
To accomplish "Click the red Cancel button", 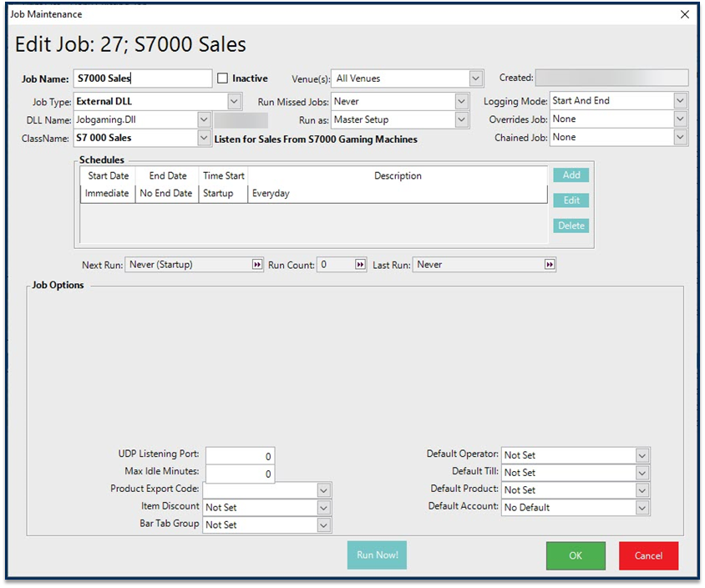I will pos(648,555).
